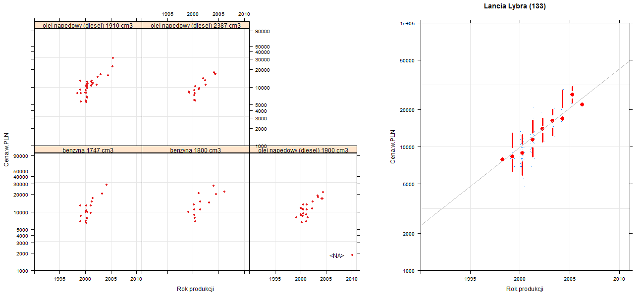Click the "benzyna 1747 cm3" panel header
This screenshot has height=297, width=644.
(88, 149)
